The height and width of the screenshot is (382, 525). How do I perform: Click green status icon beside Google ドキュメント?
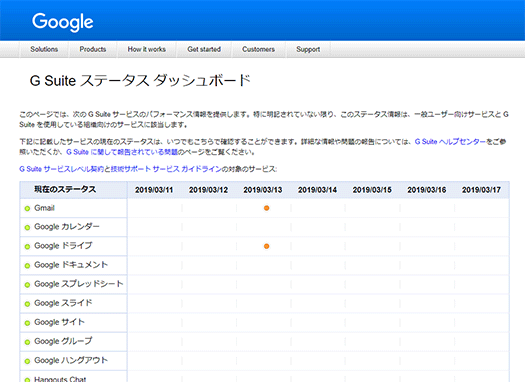[27, 266]
